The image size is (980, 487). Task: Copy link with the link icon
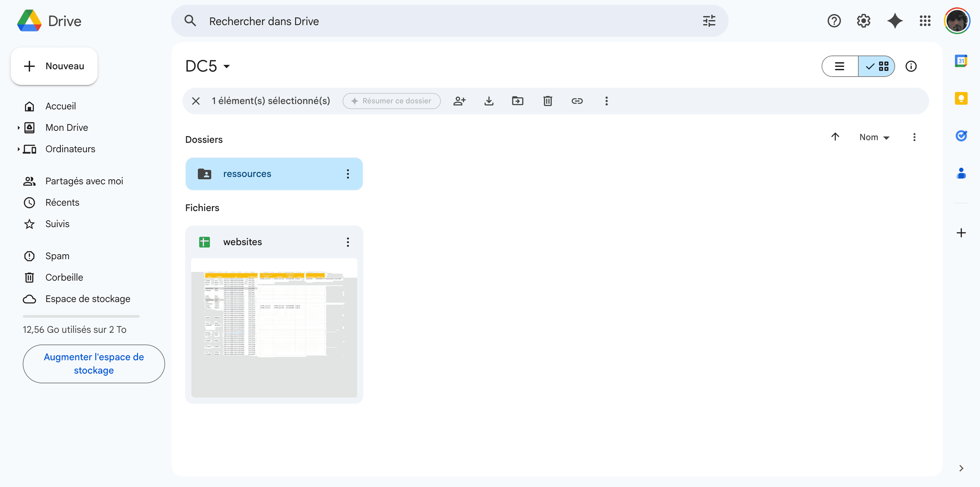click(x=577, y=101)
